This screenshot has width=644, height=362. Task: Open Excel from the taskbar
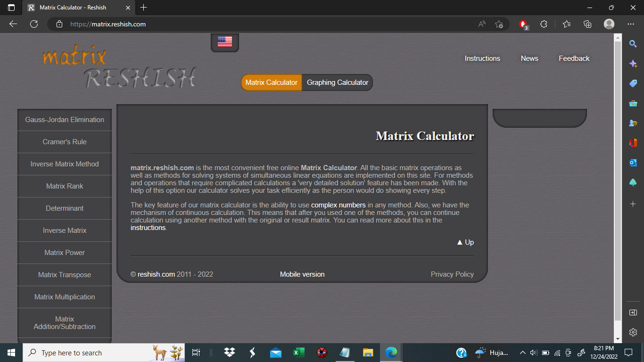[x=299, y=353]
